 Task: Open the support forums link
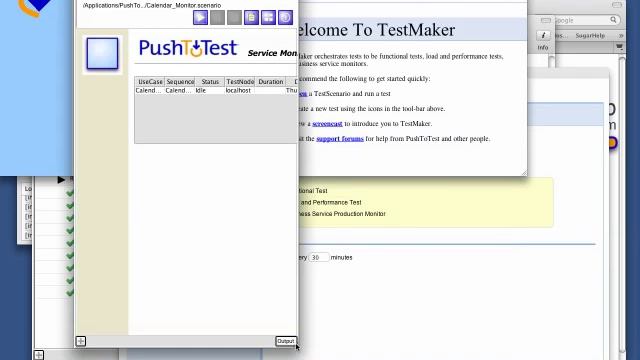pyautogui.click(x=340, y=139)
